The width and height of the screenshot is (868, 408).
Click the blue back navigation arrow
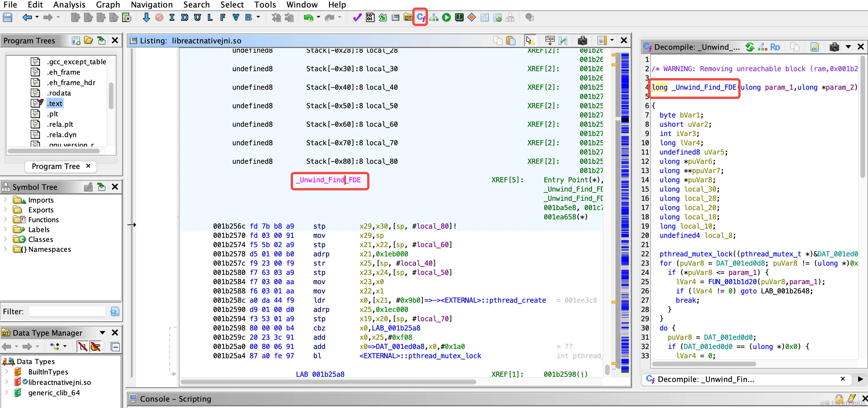click(27, 17)
